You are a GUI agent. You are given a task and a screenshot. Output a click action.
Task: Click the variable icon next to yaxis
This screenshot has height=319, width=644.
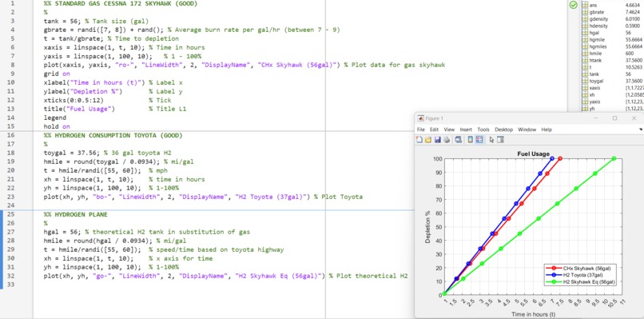coord(585,102)
